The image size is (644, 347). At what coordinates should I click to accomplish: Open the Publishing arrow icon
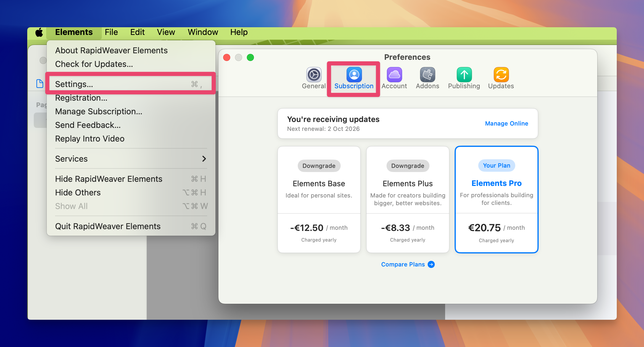click(464, 75)
